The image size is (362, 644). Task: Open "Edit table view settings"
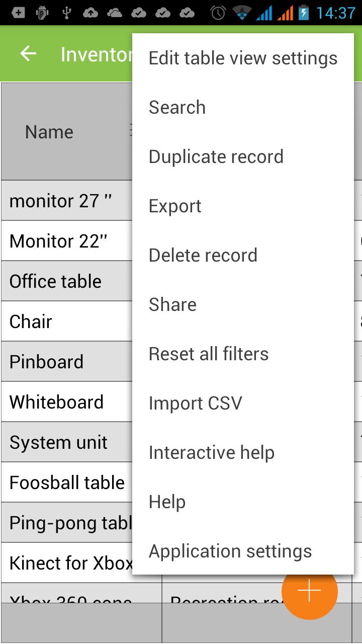pyautogui.click(x=243, y=57)
